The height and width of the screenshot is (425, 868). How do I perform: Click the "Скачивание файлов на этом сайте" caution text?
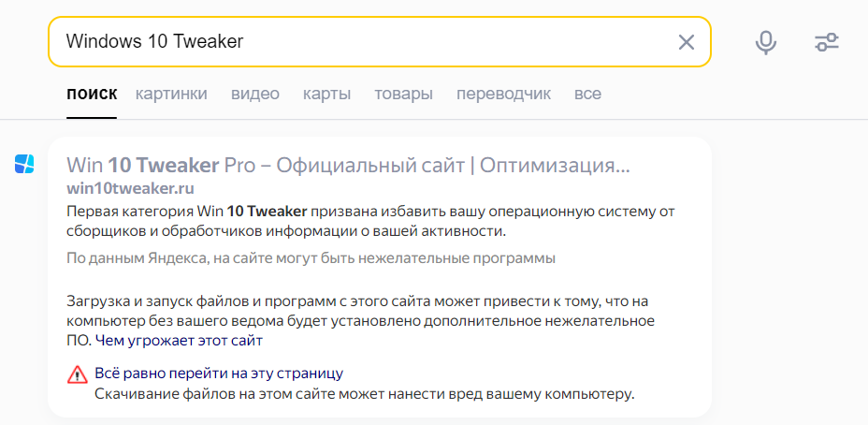tap(364, 394)
